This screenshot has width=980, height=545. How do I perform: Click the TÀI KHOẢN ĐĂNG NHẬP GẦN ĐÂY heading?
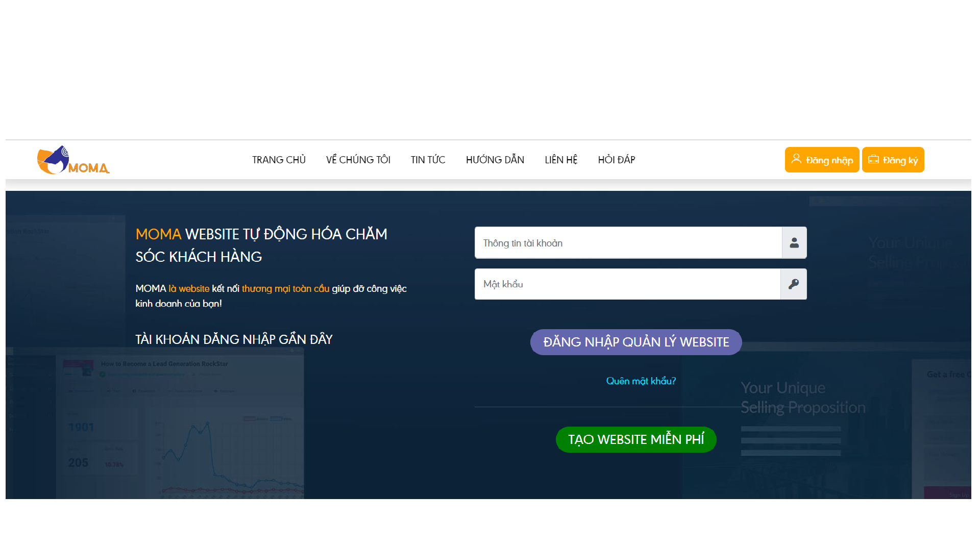click(234, 339)
